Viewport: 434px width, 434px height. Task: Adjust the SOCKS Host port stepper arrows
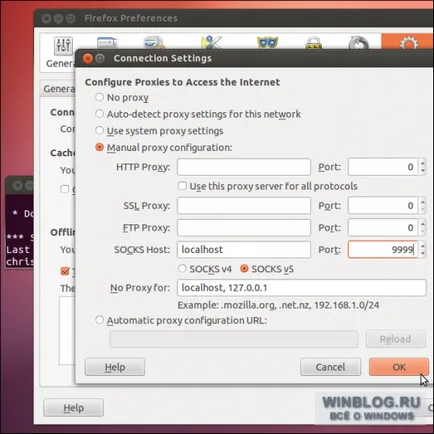pos(423,249)
